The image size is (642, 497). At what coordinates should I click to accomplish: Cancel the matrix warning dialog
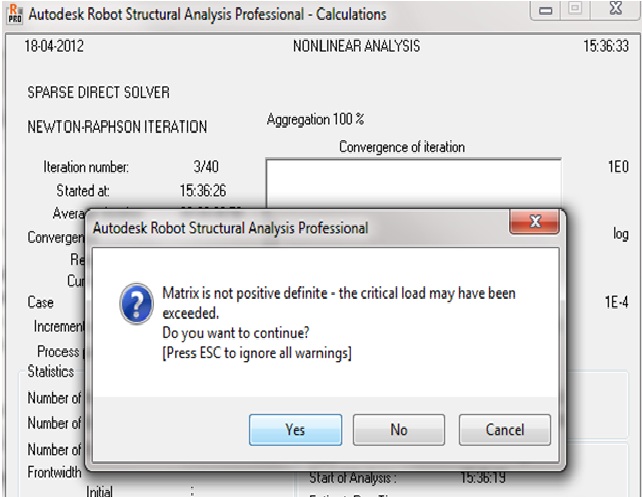[x=505, y=429]
